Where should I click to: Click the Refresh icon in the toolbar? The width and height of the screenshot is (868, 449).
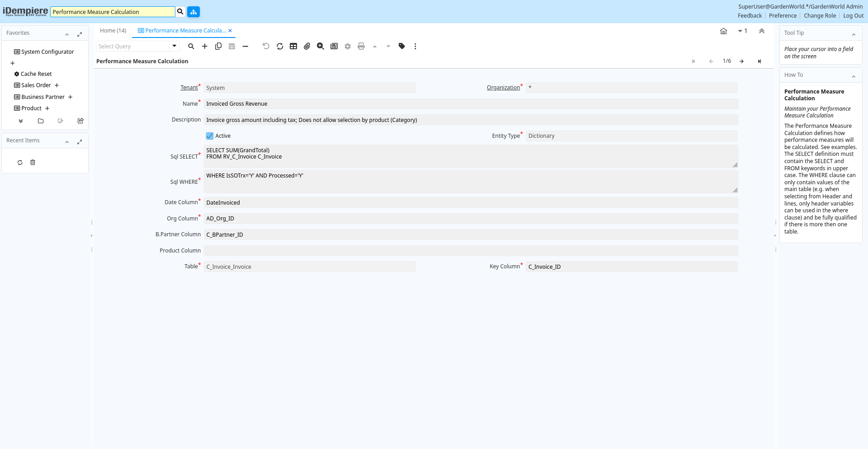280,46
